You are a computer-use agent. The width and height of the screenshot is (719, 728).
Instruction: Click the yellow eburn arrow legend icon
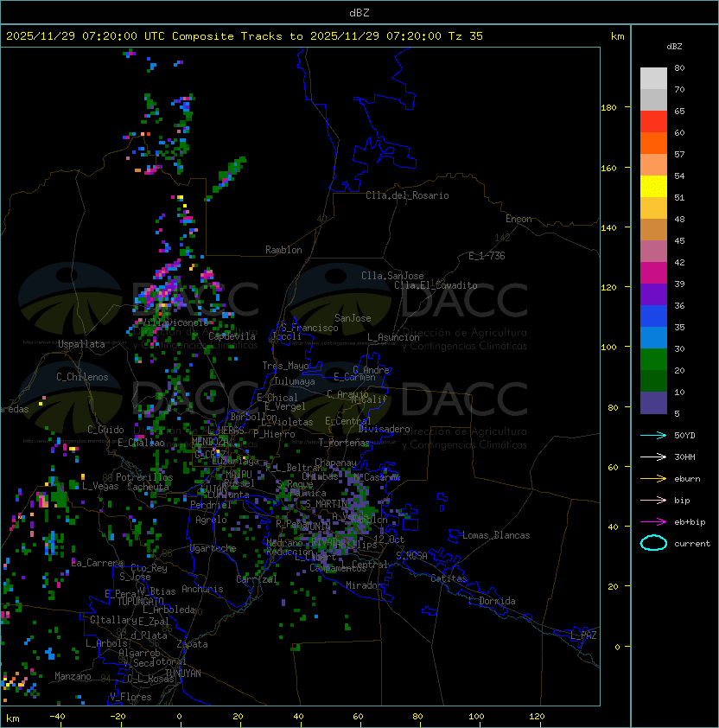pyautogui.click(x=653, y=479)
